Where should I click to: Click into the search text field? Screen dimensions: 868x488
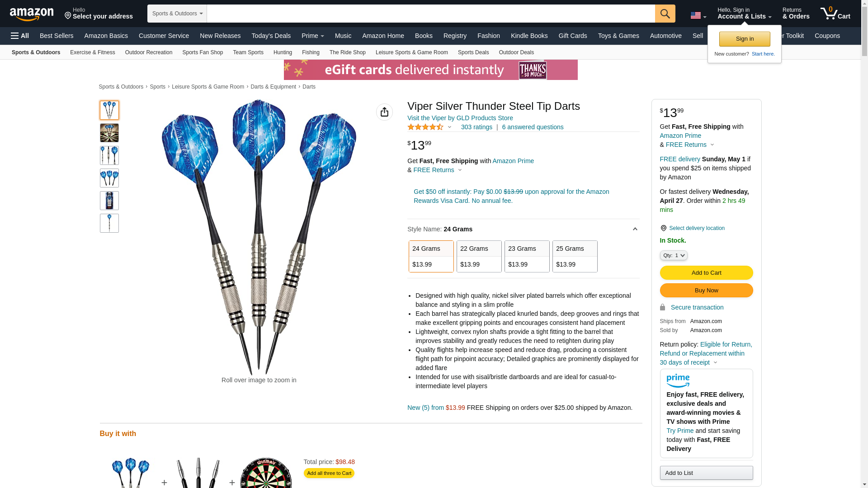point(431,14)
